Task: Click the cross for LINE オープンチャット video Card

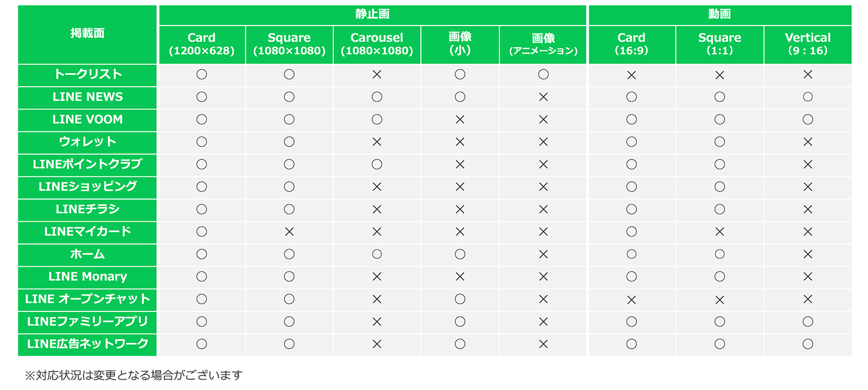Action: point(631,299)
